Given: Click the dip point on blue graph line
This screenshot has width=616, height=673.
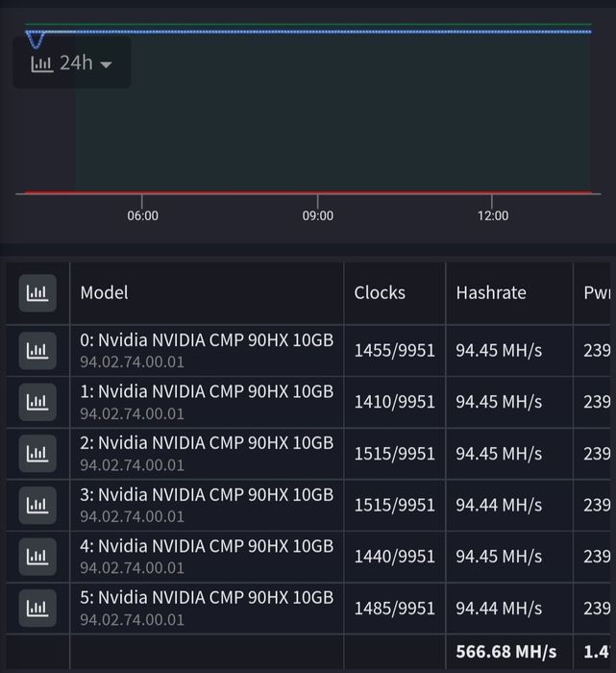Looking at the screenshot, I should (36, 44).
